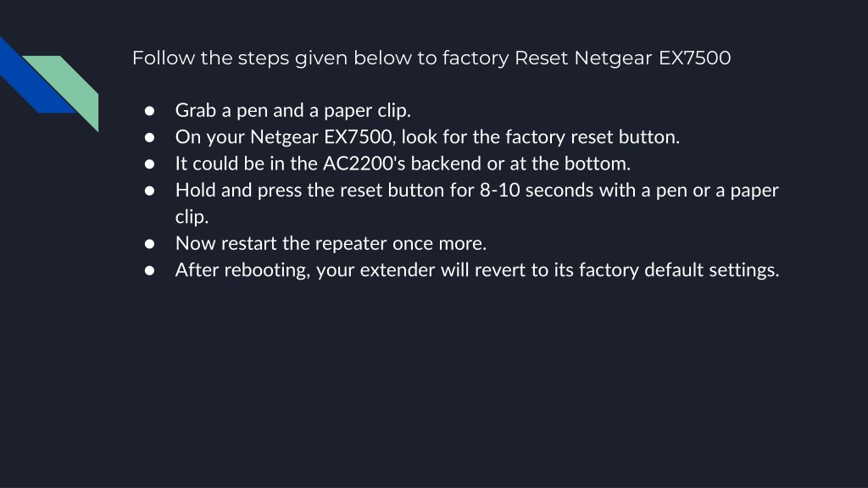Click the bullet before "It could be in"
This screenshot has width=868, height=488.
[x=149, y=164]
